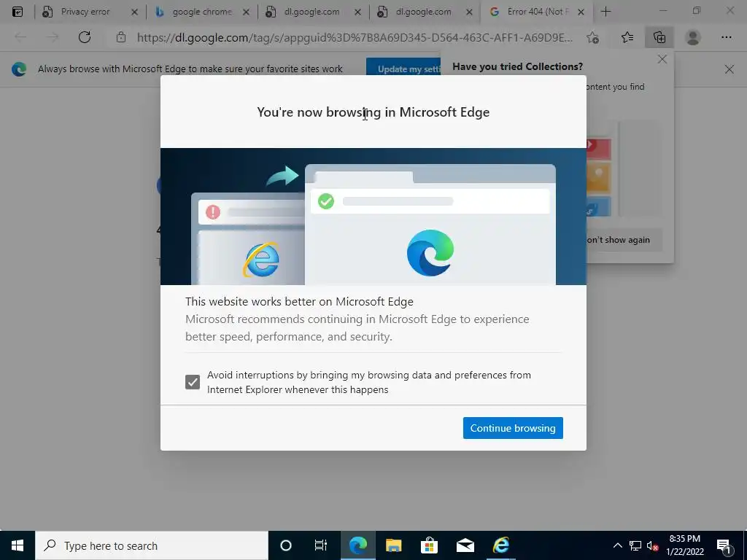Select the first dl.google.com tab

[x=311, y=12]
